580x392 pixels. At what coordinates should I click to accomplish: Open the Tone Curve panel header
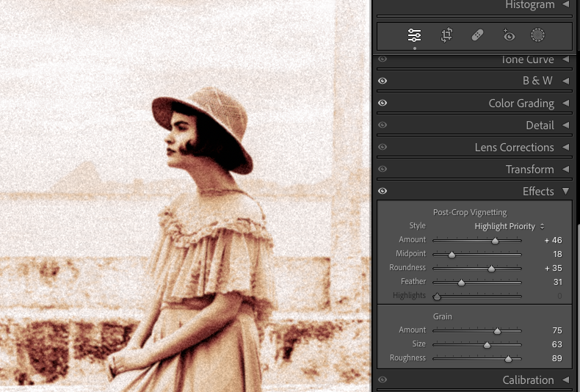pos(527,59)
